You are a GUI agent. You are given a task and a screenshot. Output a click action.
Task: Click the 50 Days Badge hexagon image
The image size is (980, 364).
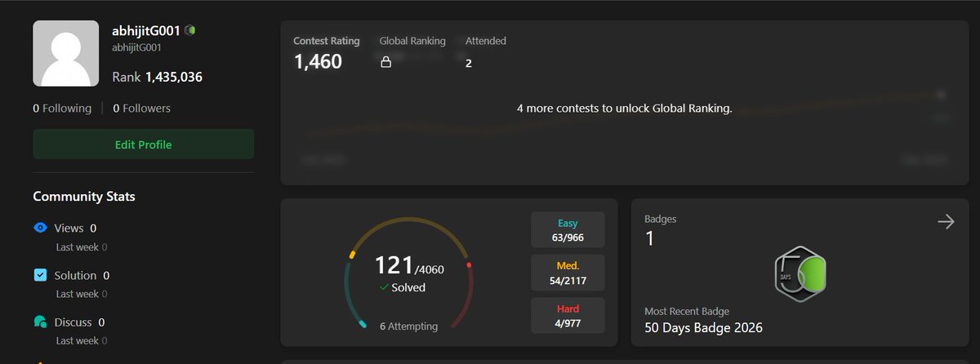point(800,274)
